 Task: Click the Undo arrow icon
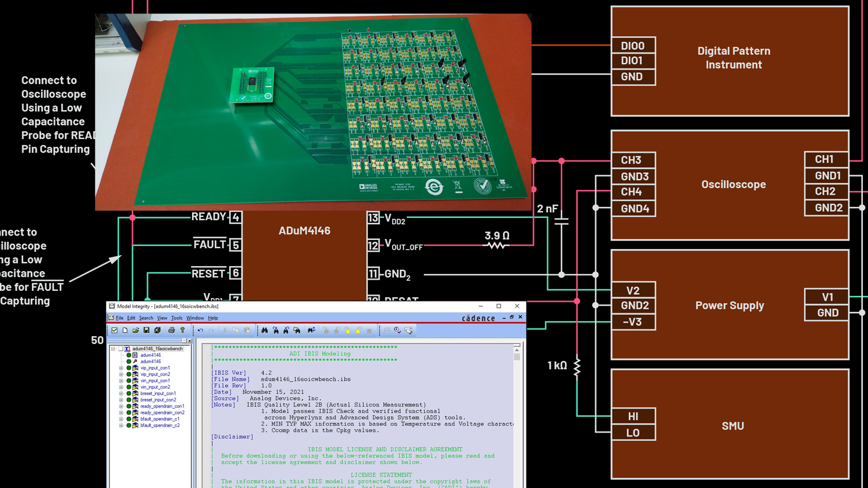(200, 330)
